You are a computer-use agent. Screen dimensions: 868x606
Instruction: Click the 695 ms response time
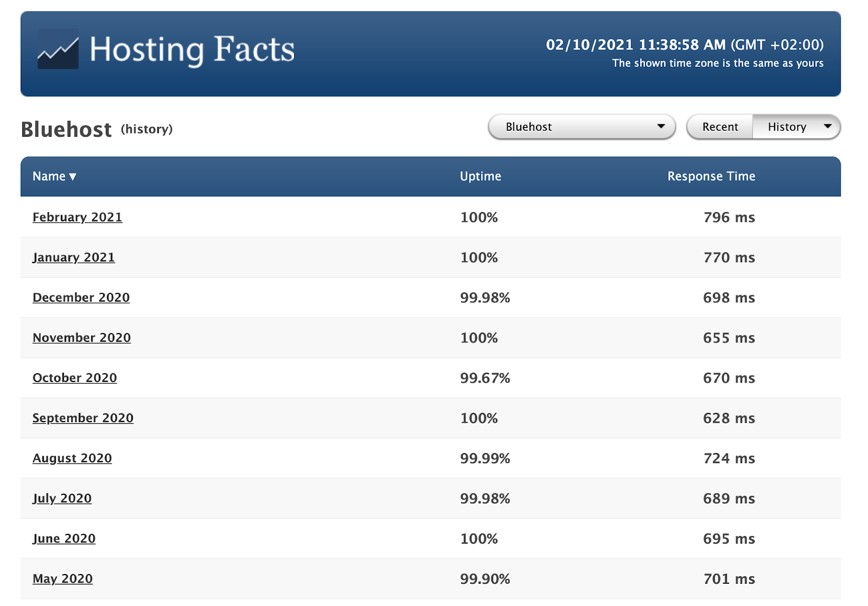[x=729, y=538]
